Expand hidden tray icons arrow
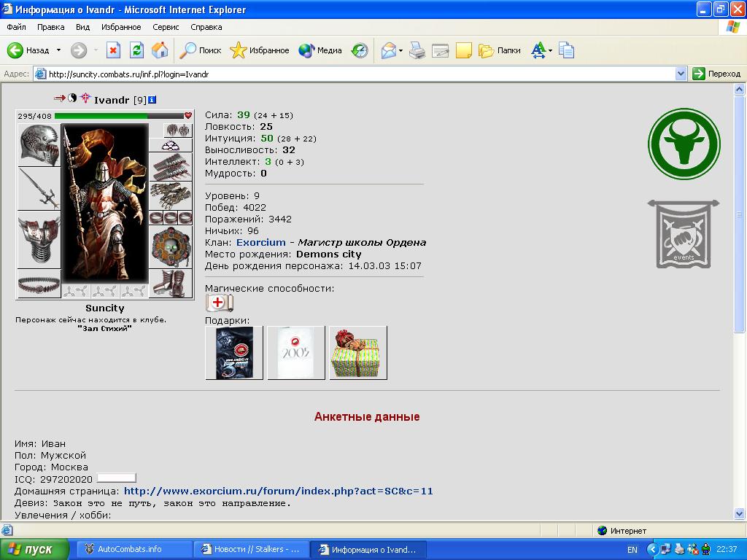The height and width of the screenshot is (560, 747). click(x=651, y=550)
